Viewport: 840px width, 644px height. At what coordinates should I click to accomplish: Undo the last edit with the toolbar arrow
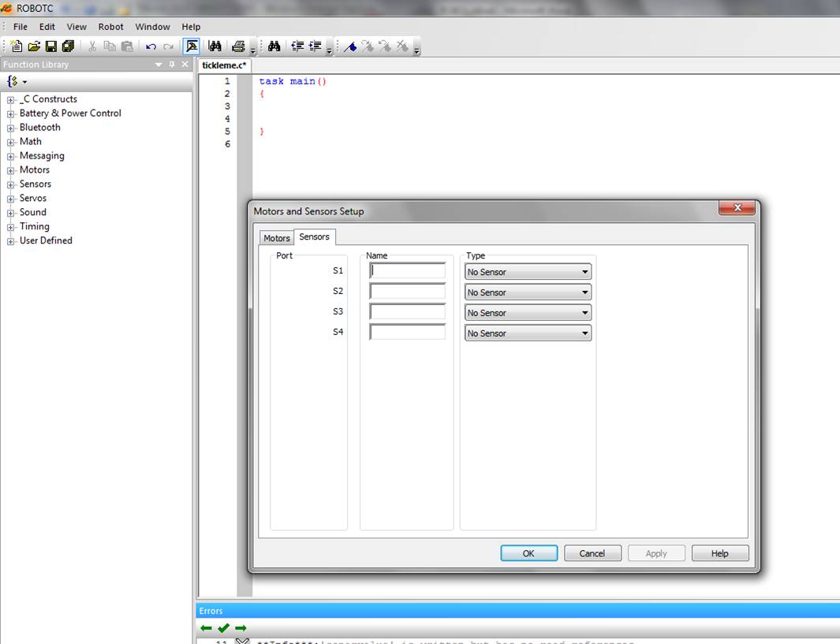151,47
